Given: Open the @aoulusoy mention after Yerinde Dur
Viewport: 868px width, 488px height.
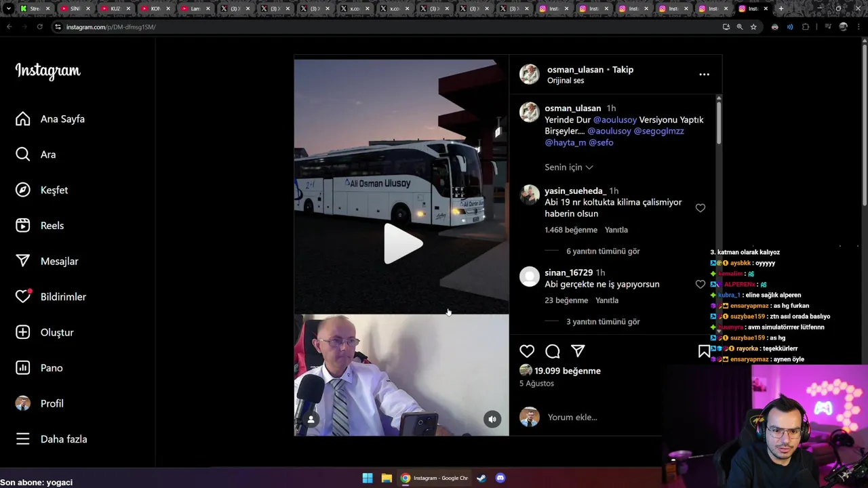Looking at the screenshot, I should 615,120.
